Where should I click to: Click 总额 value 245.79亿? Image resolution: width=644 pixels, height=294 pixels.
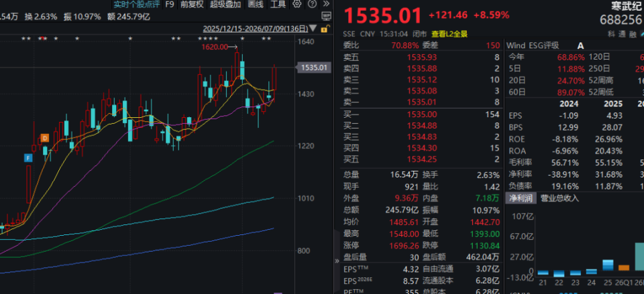pos(402,210)
